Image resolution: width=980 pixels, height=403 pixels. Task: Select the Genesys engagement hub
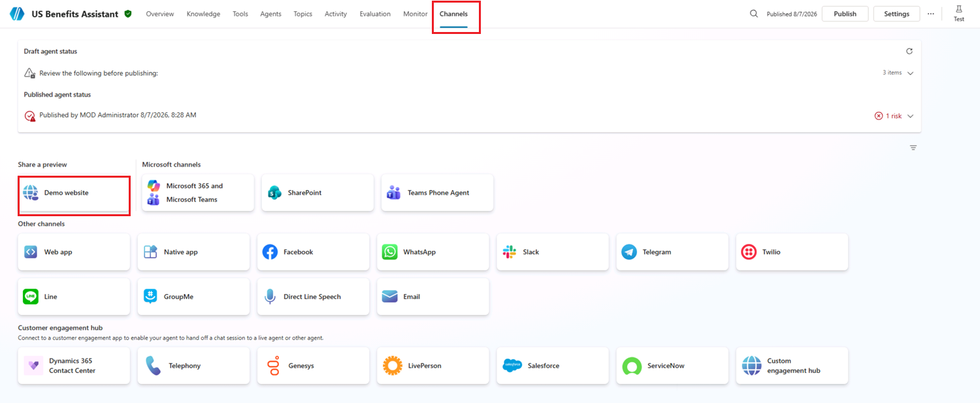point(313,366)
